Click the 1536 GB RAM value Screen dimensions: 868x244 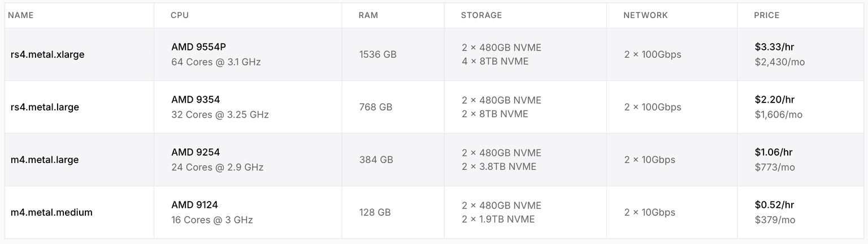(377, 54)
